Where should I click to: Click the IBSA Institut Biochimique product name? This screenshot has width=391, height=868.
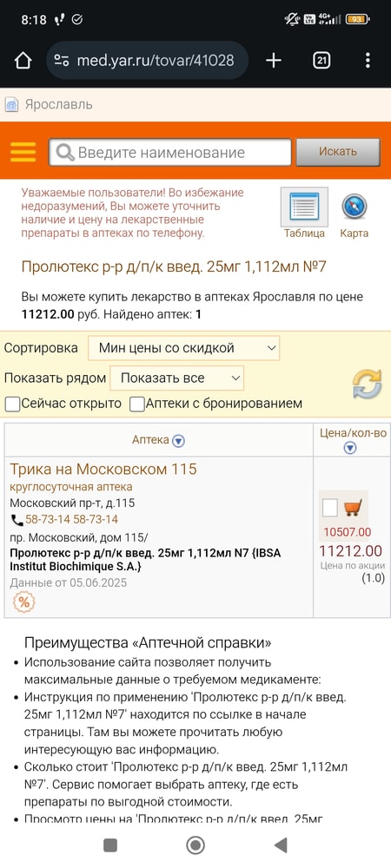click(145, 560)
